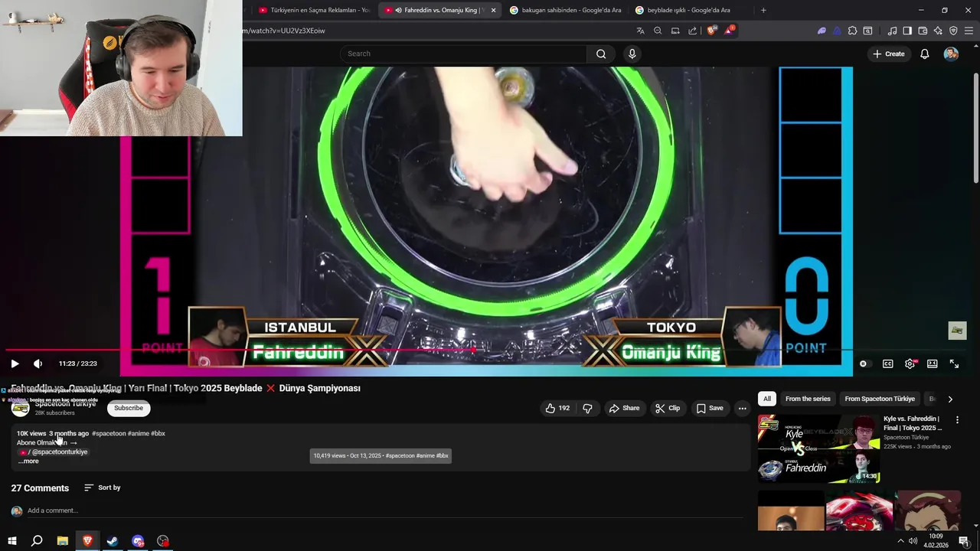Open the browser extensions puzzle icon
980x551 pixels.
click(x=852, y=31)
